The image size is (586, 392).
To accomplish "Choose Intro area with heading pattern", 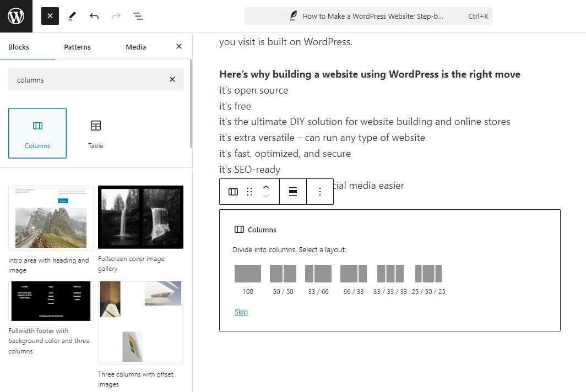I will tap(51, 230).
